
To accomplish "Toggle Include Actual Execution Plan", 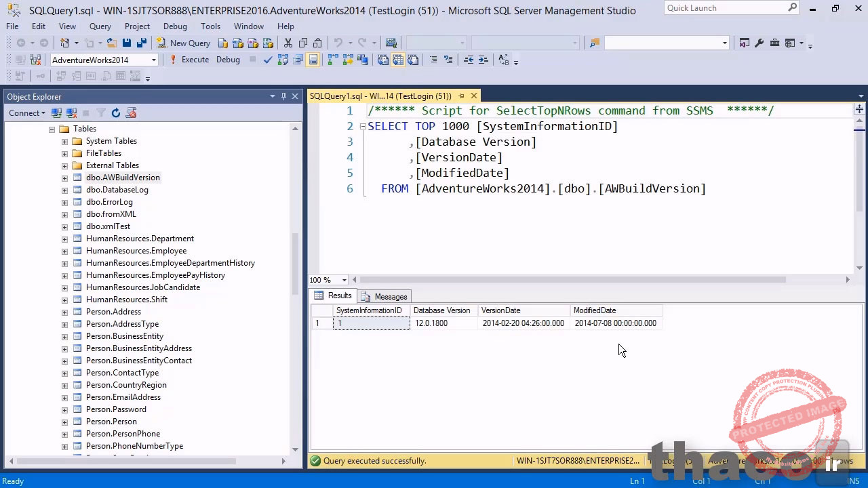I will [x=332, y=60].
